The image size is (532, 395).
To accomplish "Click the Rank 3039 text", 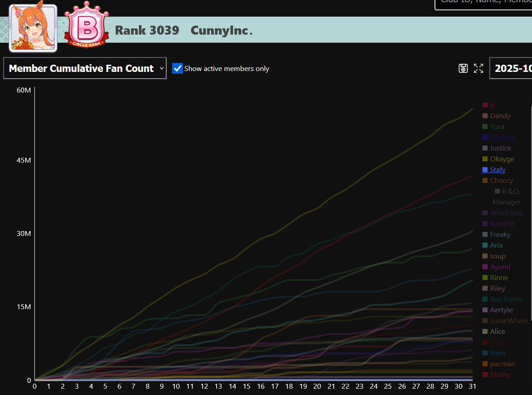I will pos(147,30).
